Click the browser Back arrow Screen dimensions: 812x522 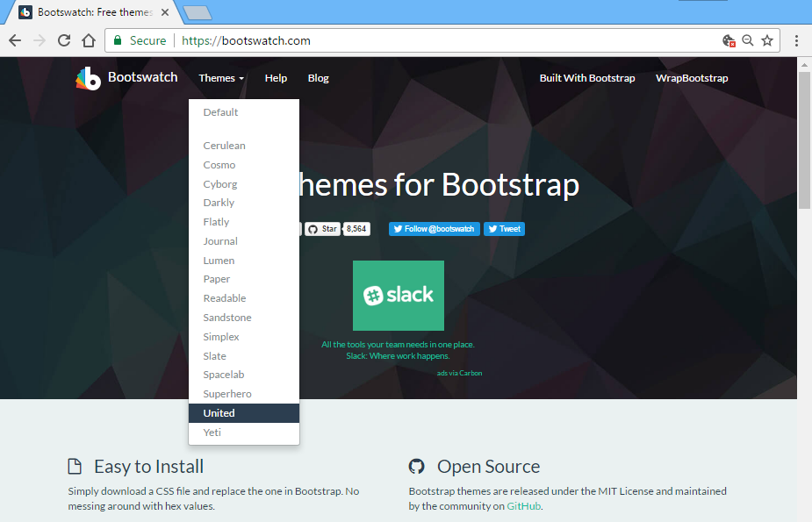15,40
